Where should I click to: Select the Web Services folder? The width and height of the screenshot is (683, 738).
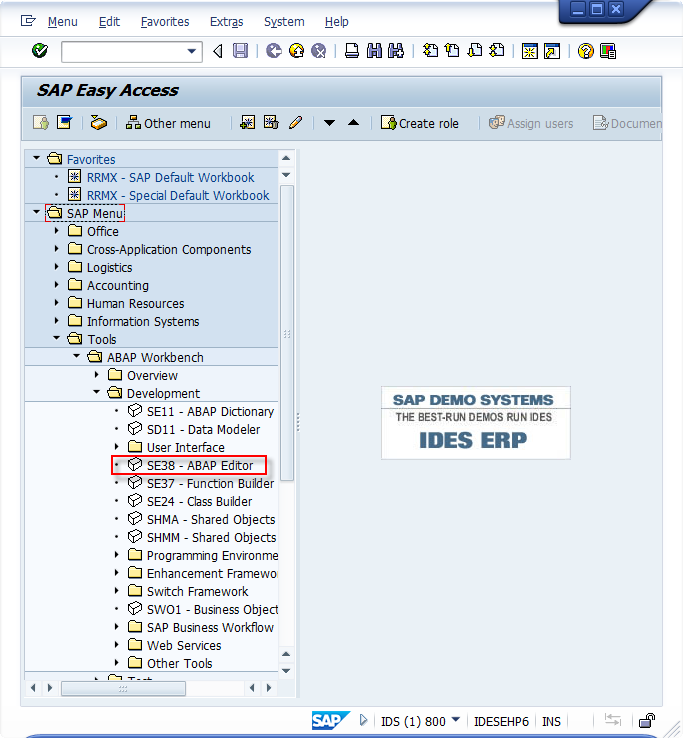(184, 646)
